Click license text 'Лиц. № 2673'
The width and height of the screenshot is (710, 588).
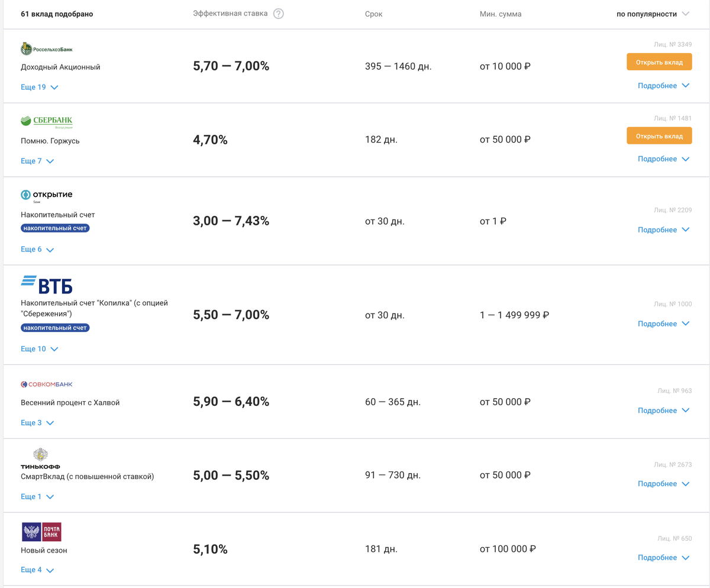tap(673, 464)
